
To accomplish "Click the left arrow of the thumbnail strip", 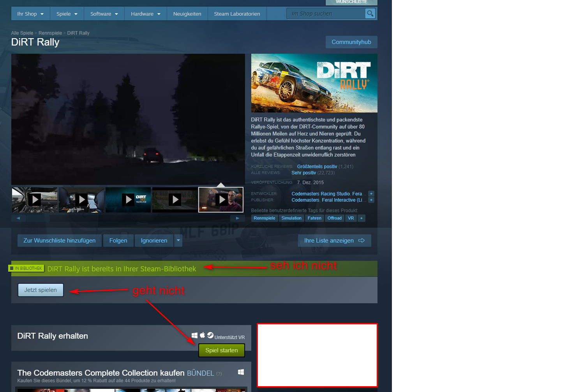I will pos(18,218).
